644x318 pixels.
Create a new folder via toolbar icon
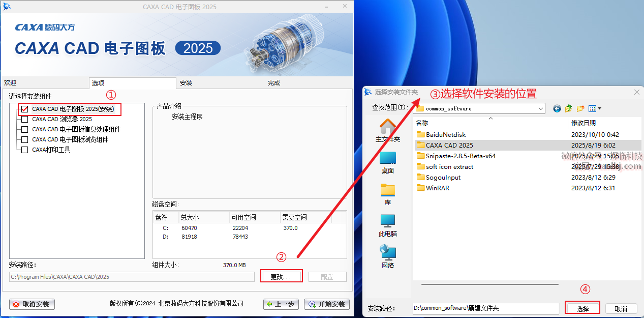click(x=580, y=108)
